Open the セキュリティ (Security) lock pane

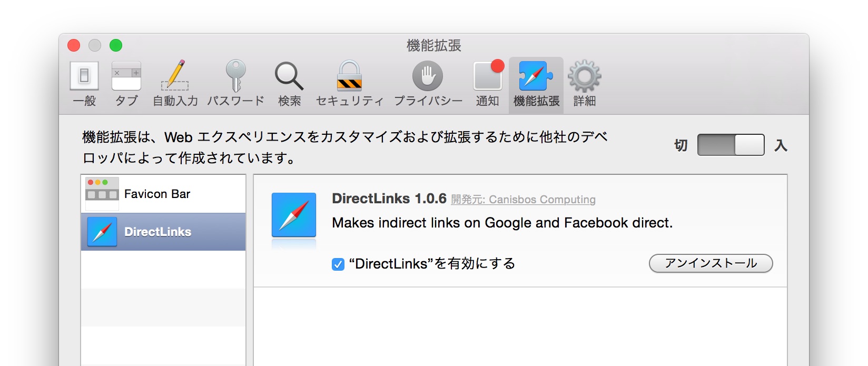pos(349,83)
